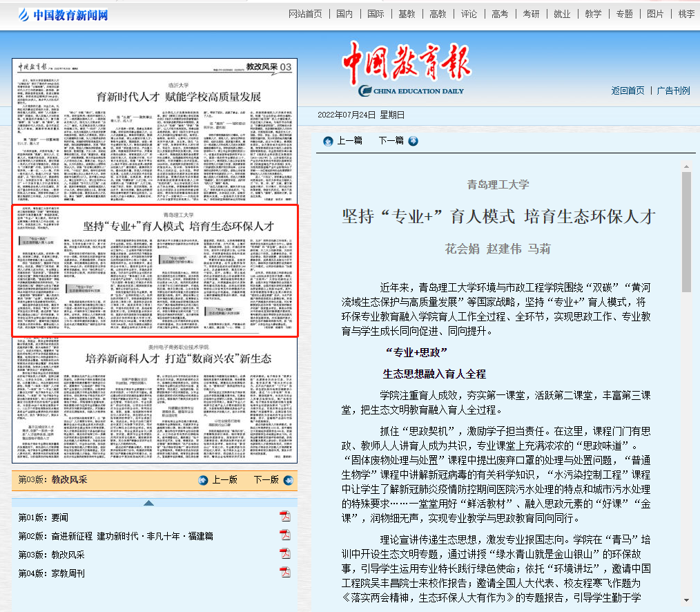Collapse the page list with triangle arrow
The image size is (700, 612).
click(148, 503)
